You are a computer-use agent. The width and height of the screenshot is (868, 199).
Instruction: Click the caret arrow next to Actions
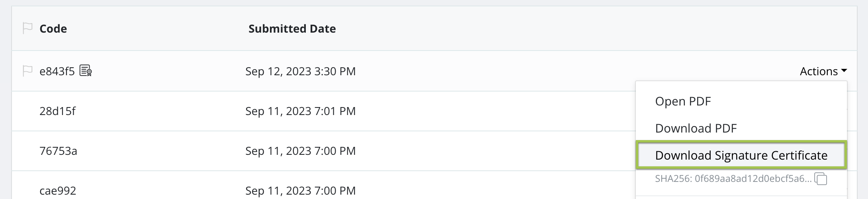pos(844,71)
